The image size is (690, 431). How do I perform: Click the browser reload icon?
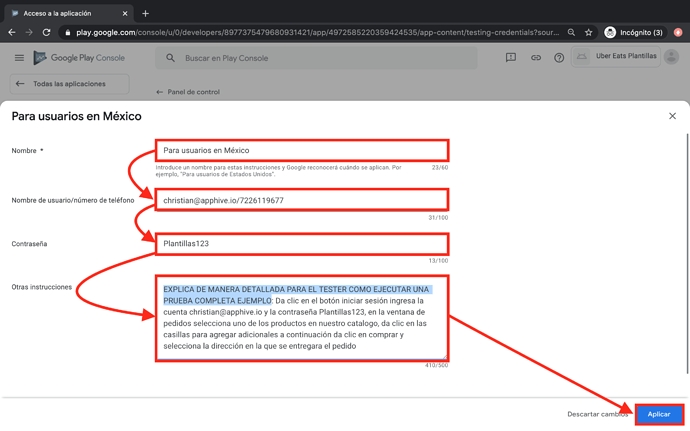[47, 32]
